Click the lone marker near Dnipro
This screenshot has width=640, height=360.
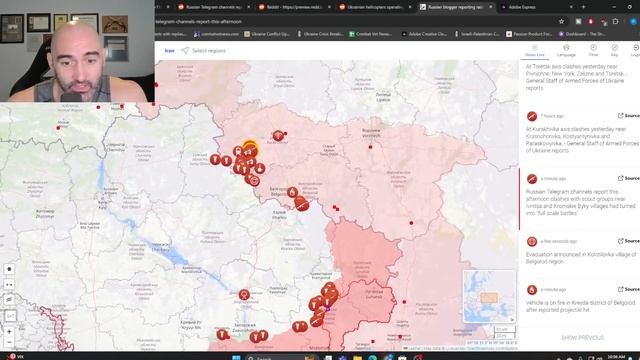pos(244,295)
